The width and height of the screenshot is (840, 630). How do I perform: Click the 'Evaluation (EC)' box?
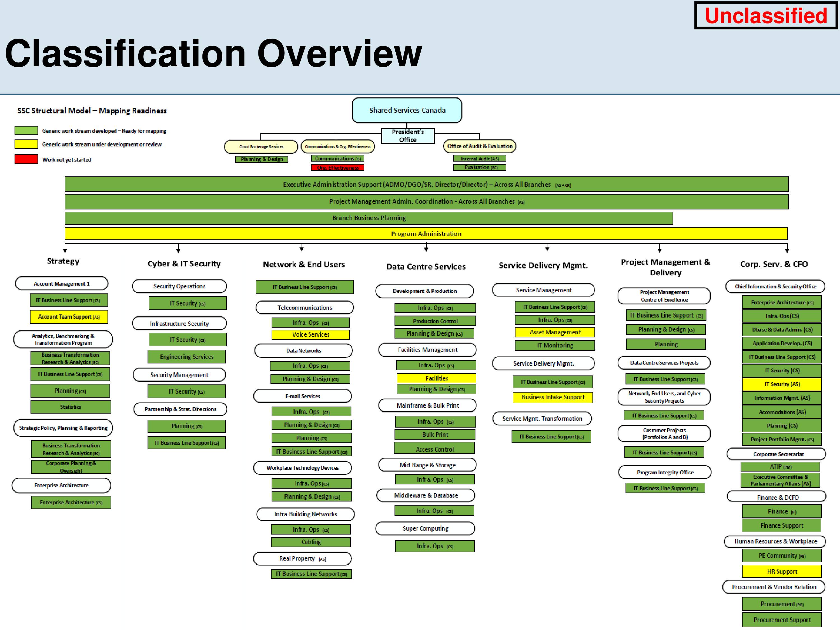[x=480, y=167]
